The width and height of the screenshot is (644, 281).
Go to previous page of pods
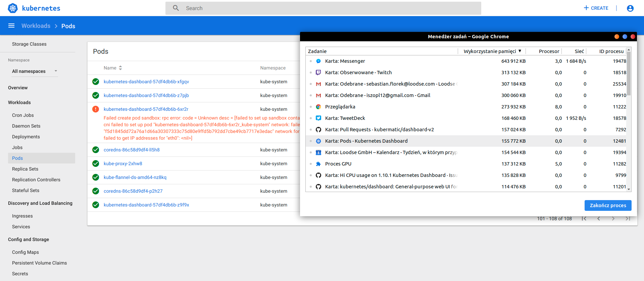tap(598, 219)
